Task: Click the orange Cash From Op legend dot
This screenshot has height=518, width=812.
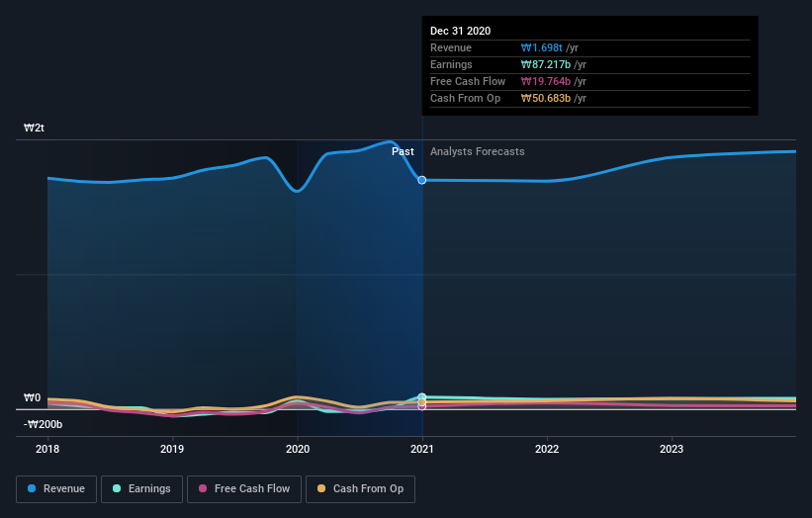Action: pyautogui.click(x=321, y=488)
